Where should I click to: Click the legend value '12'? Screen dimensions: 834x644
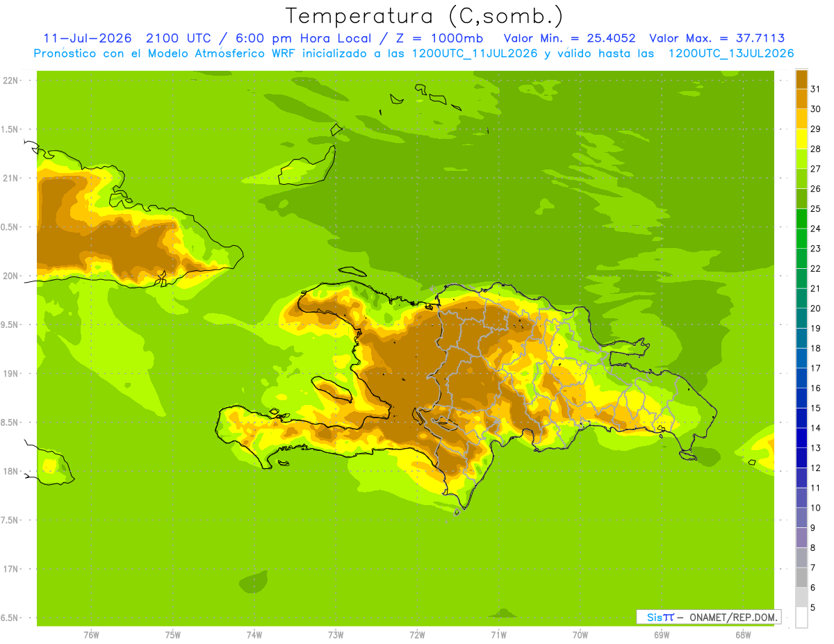[x=815, y=468]
